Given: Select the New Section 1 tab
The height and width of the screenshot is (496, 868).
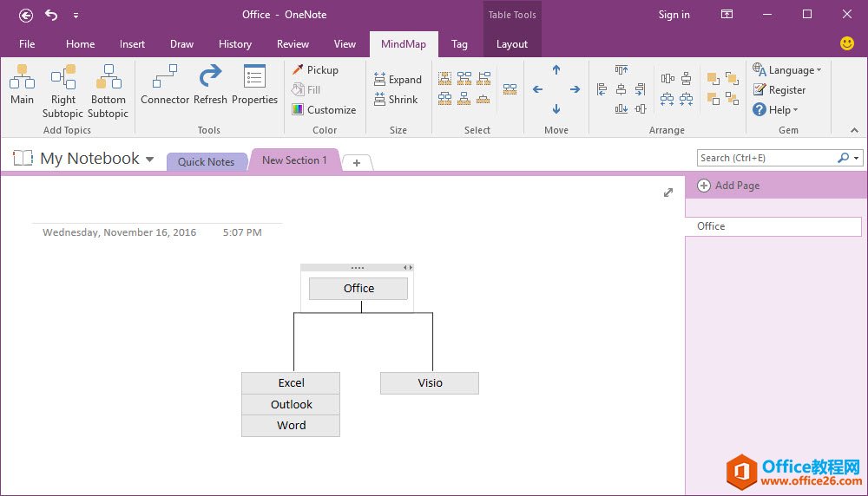Looking at the screenshot, I should point(294,160).
